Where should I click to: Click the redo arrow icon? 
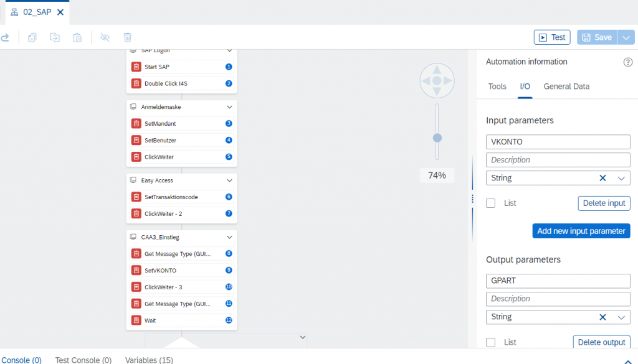click(x=5, y=38)
